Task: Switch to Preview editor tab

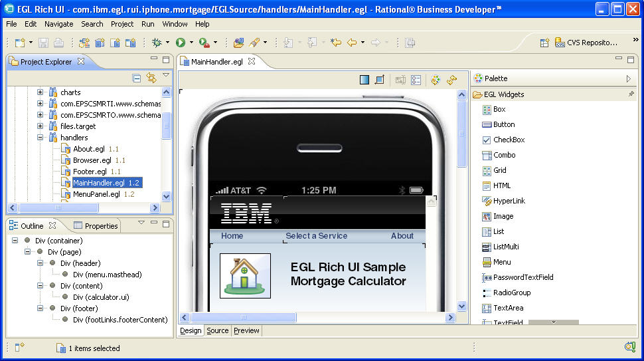Action: 246,330
